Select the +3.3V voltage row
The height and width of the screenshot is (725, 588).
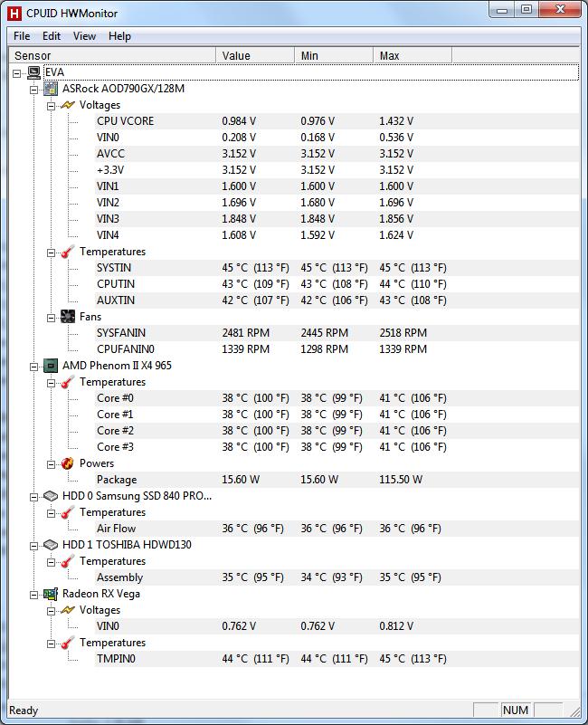pyautogui.click(x=337, y=170)
